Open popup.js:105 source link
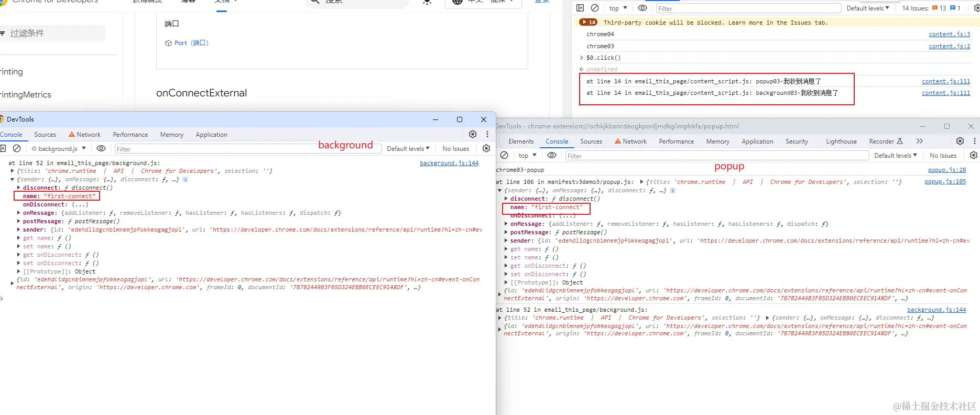 pyautogui.click(x=945, y=181)
